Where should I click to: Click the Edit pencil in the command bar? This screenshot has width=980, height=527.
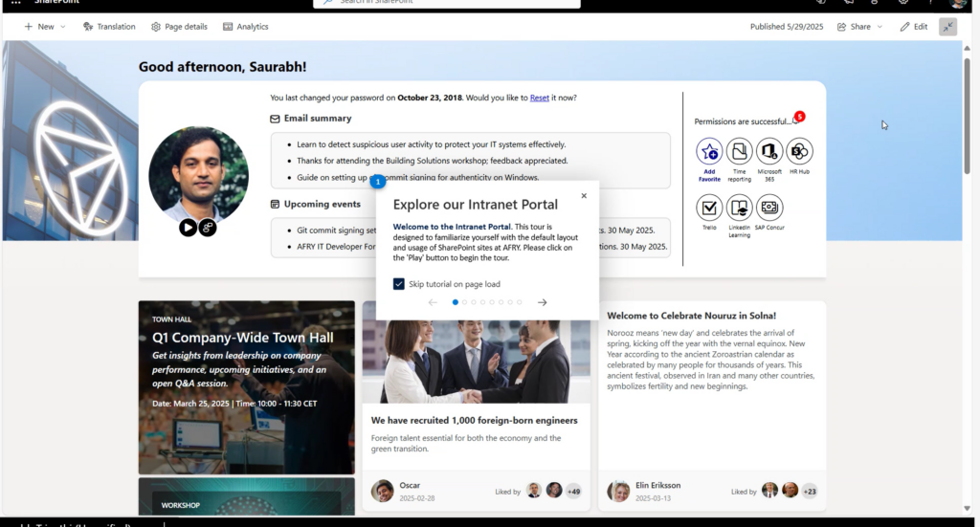[x=913, y=27]
